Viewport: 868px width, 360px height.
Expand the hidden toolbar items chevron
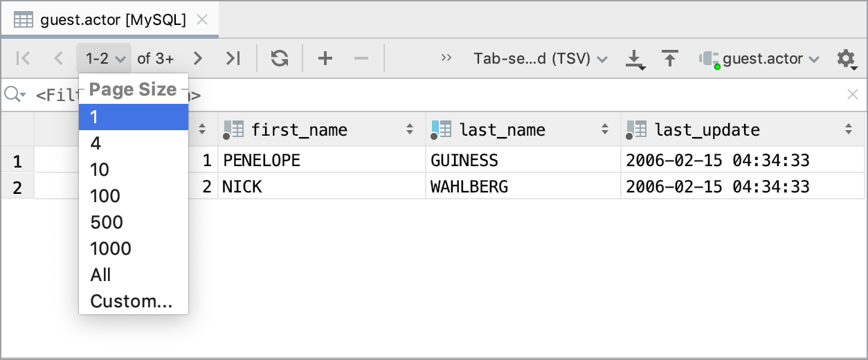tap(446, 58)
